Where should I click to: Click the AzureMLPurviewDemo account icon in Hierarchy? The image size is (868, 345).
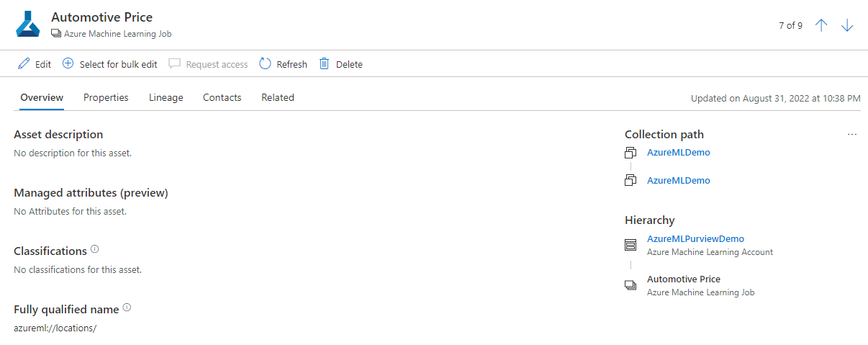630,245
